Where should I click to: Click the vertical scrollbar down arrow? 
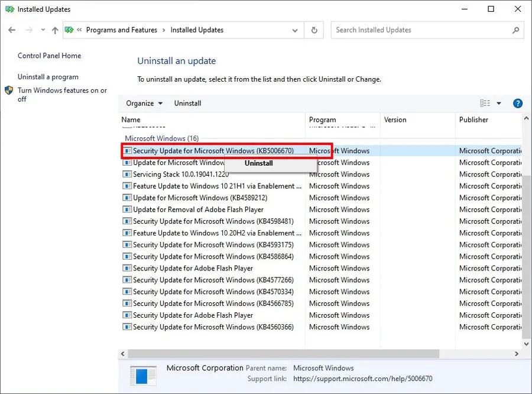click(x=526, y=344)
